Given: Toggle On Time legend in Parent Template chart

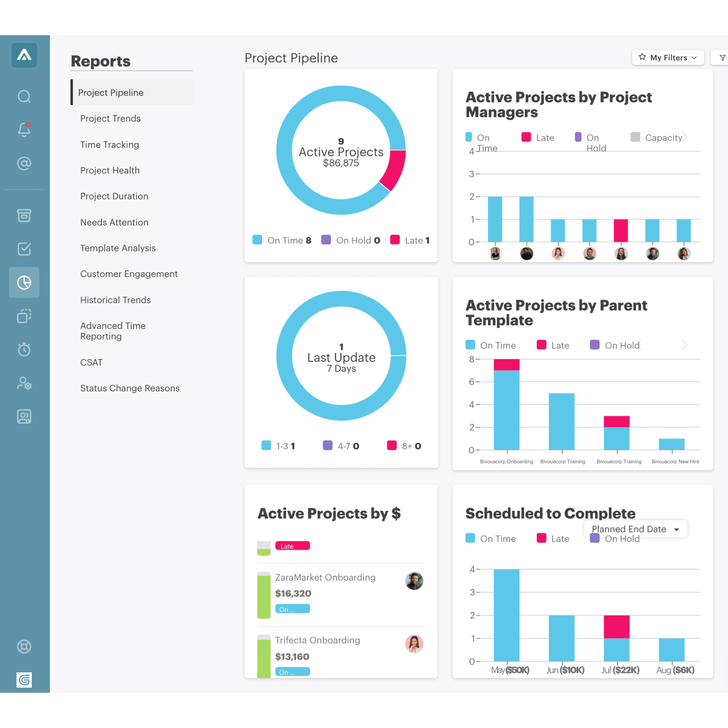Looking at the screenshot, I should 491,345.
